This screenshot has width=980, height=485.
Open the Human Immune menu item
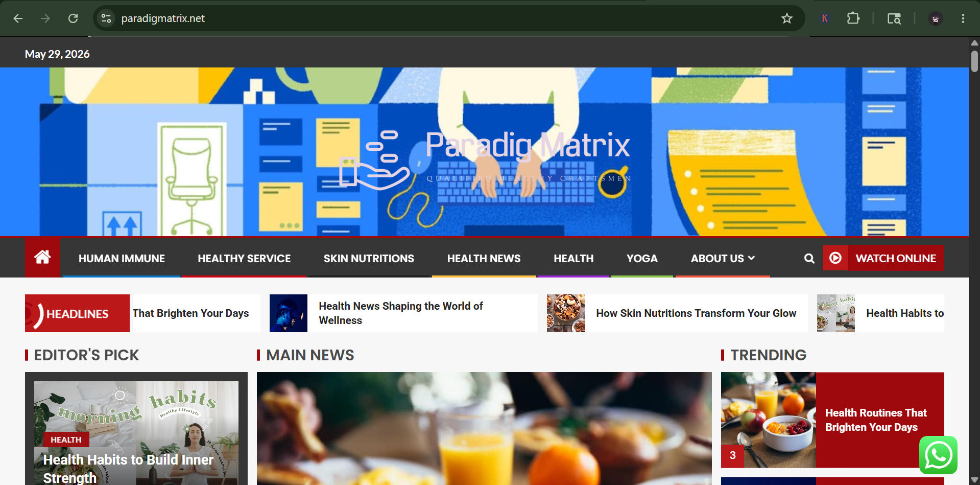pyautogui.click(x=122, y=259)
